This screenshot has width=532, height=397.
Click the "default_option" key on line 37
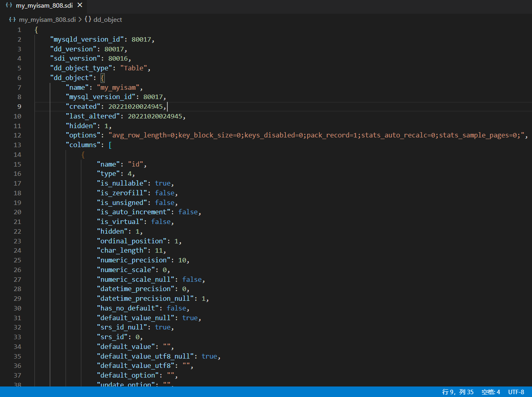pos(128,376)
